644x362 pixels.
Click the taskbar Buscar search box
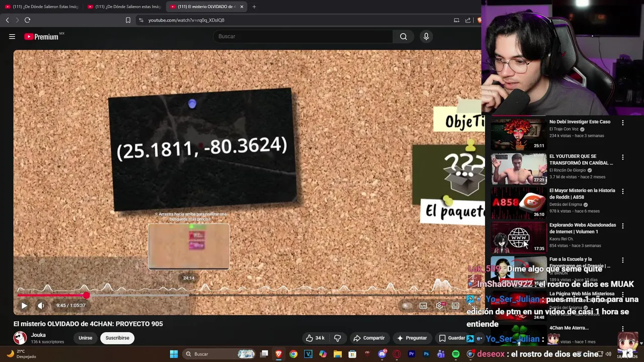coord(219,354)
